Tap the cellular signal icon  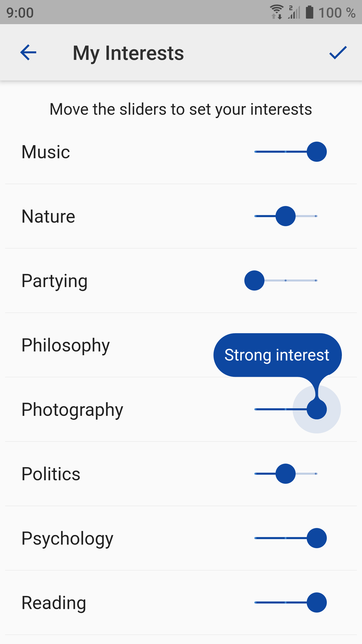tap(294, 12)
